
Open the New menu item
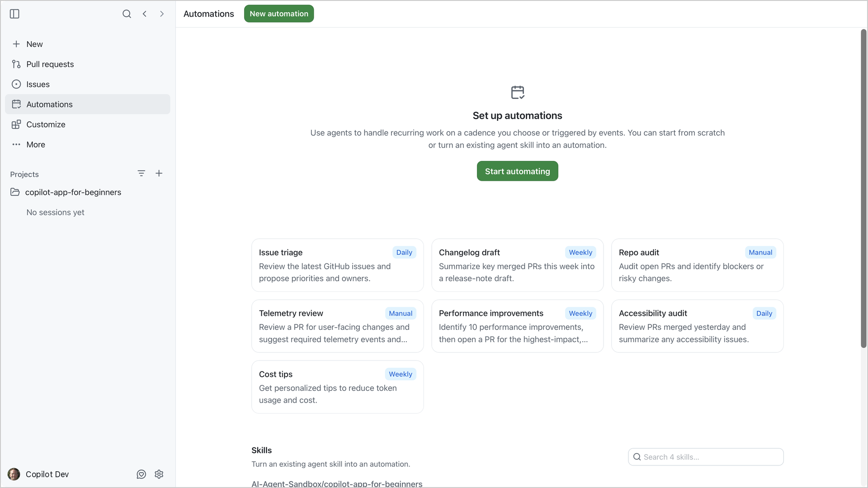click(88, 44)
